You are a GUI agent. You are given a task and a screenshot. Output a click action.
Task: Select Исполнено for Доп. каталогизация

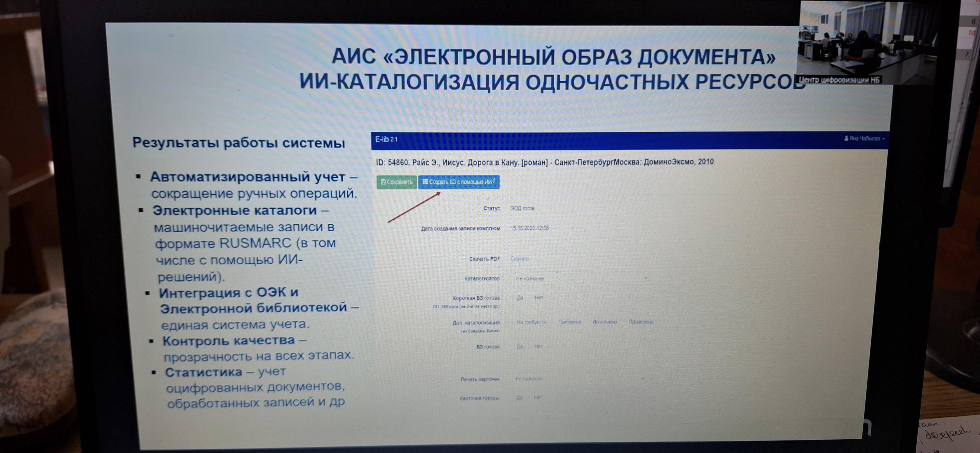[604, 322]
